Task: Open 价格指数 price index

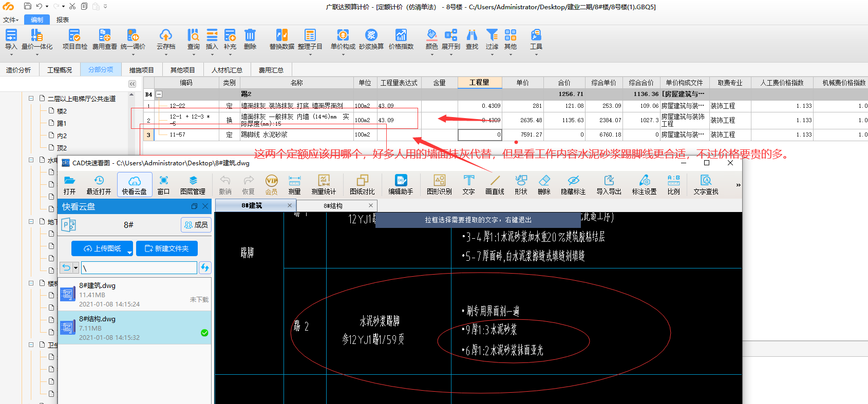Action: click(401, 39)
